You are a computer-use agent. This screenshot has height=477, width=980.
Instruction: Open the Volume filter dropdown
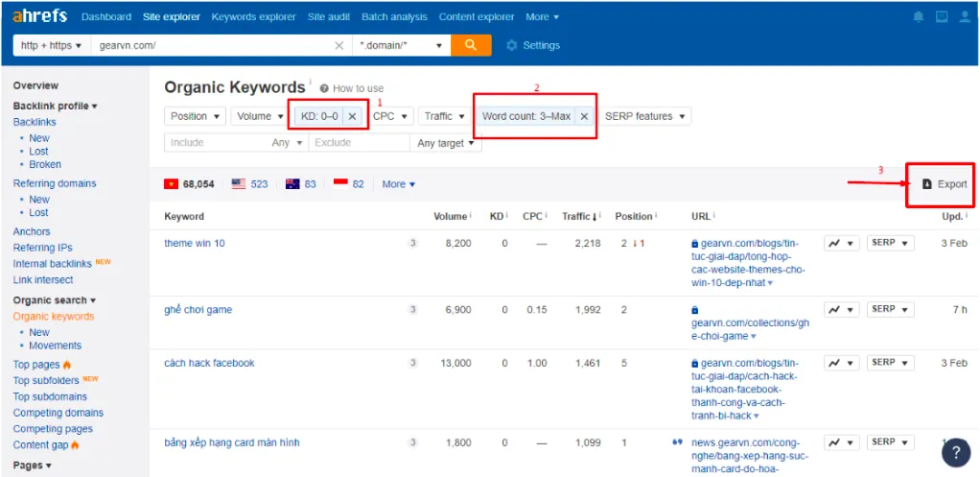[x=260, y=116]
